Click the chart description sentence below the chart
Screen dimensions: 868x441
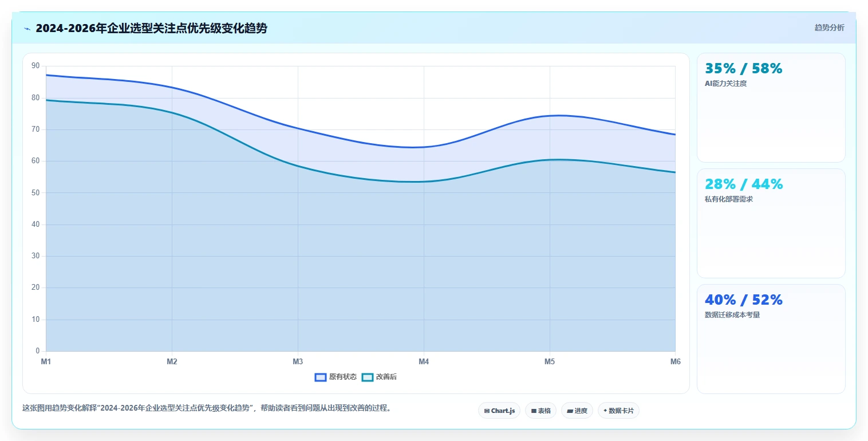pyautogui.click(x=207, y=408)
